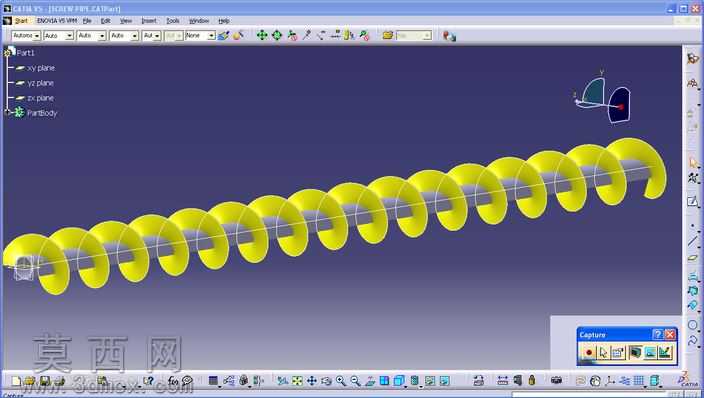704x398 pixels.
Task: Select the zx plane in the tree
Action: pyautogui.click(x=35, y=98)
